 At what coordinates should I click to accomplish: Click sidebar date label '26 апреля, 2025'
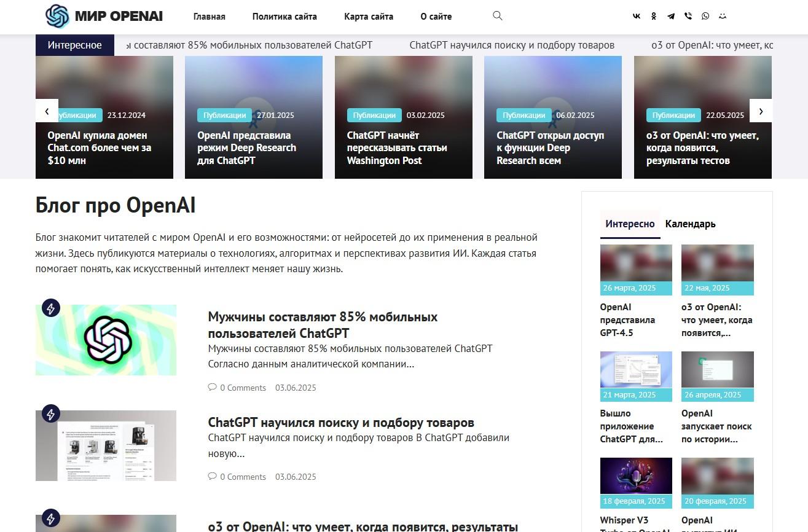click(x=718, y=395)
